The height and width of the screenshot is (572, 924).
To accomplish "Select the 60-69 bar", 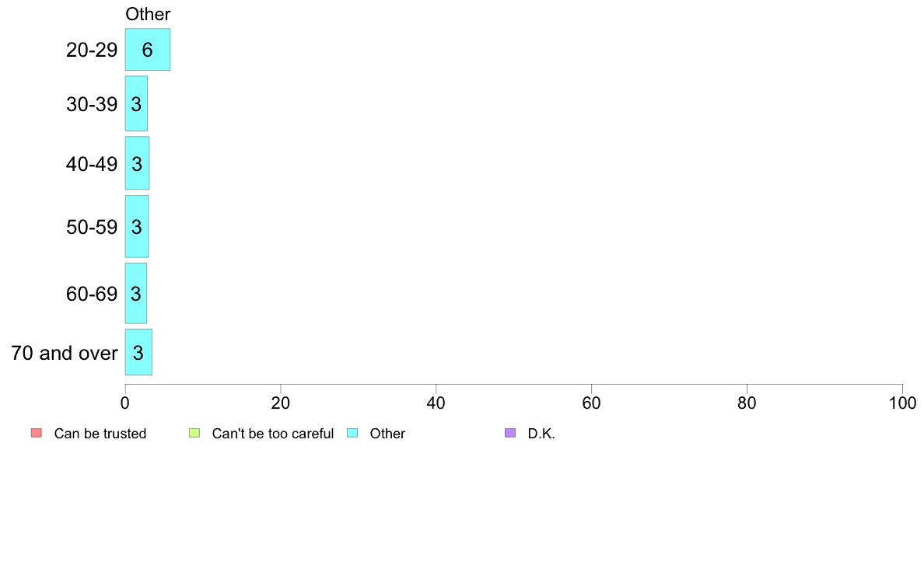I will (135, 293).
